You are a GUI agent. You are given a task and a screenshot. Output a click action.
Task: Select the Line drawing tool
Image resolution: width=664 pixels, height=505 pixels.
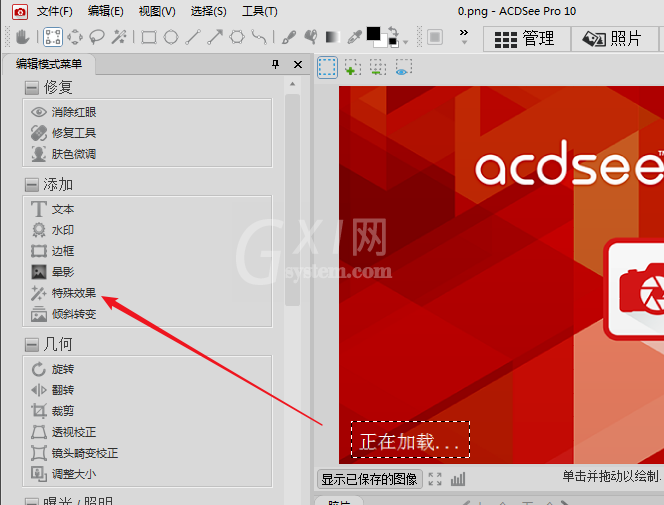tap(193, 37)
